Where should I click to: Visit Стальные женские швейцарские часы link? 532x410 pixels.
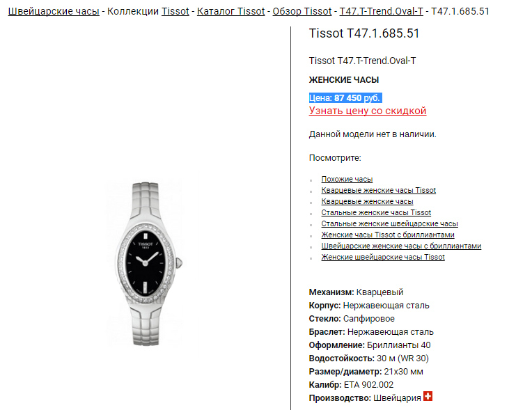(389, 224)
